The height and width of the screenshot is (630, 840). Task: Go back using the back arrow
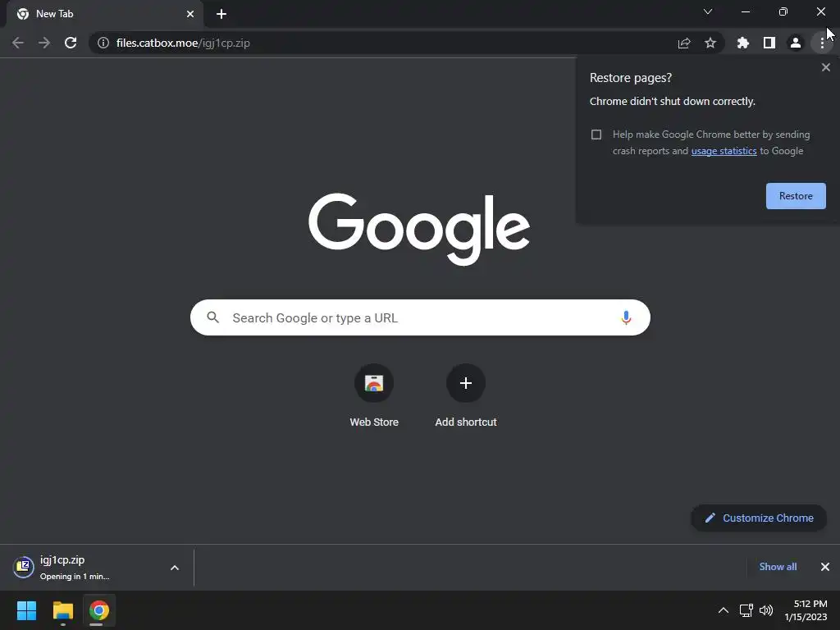(18, 43)
